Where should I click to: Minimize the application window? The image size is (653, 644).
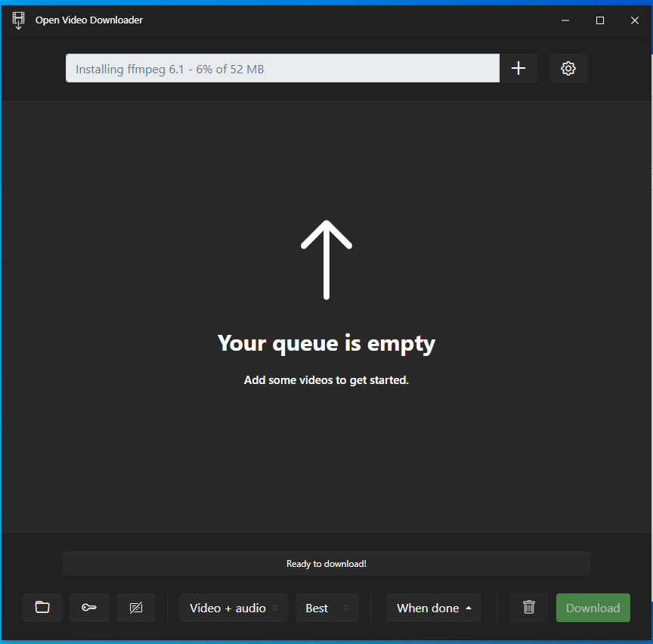[565, 20]
